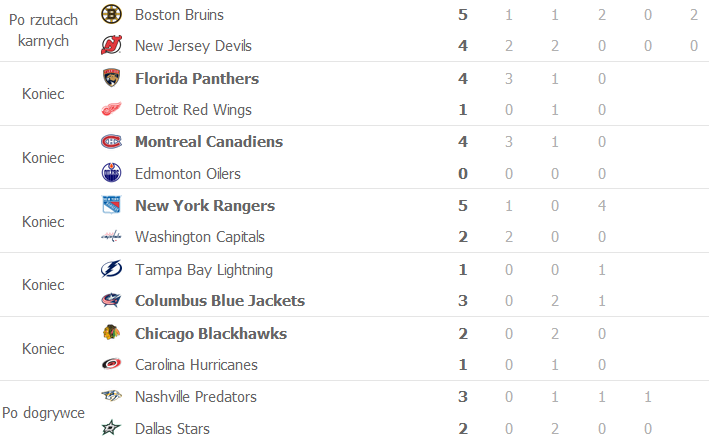The width and height of the screenshot is (709, 442).
Task: Click the Dallas Stars logo
Action: [x=111, y=428]
